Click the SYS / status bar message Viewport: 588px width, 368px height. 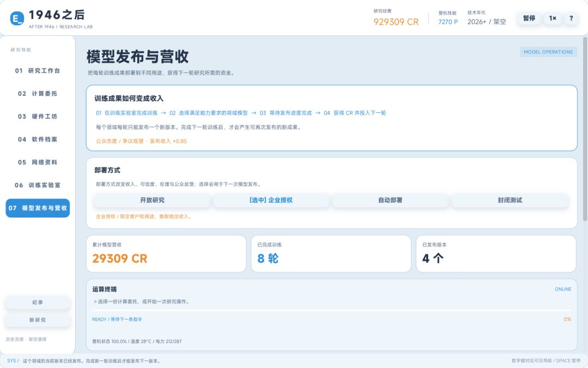pyautogui.click(x=84, y=361)
